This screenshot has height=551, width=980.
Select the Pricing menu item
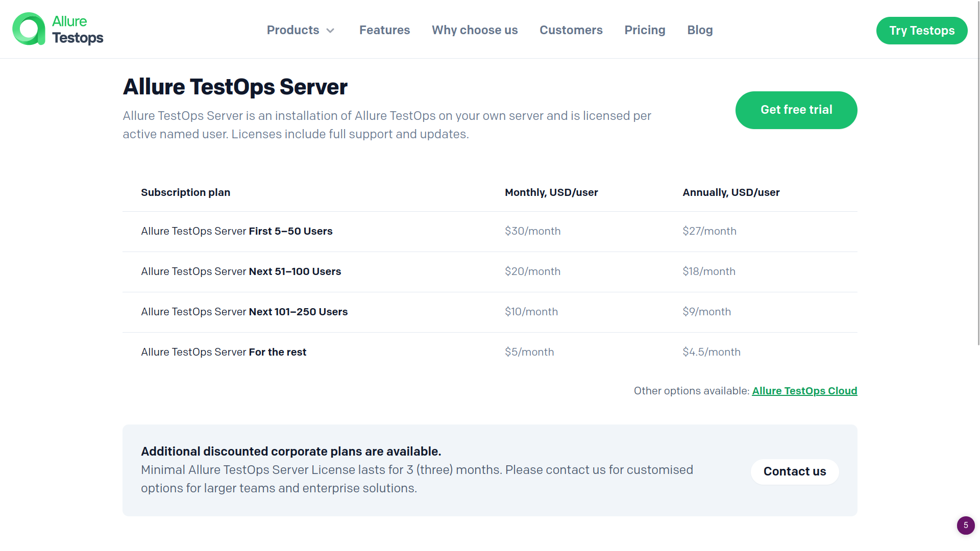coord(645,30)
